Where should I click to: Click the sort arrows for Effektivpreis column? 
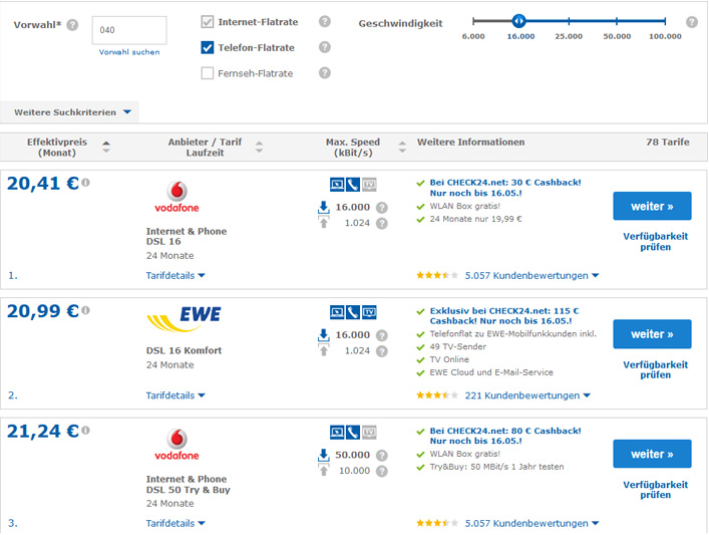[x=106, y=147]
